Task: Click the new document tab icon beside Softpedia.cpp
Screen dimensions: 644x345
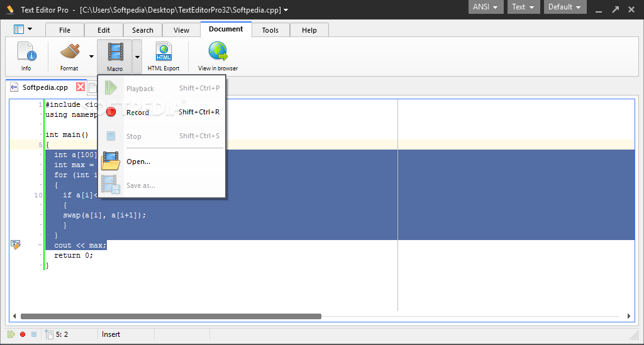Action: pyautogui.click(x=93, y=87)
